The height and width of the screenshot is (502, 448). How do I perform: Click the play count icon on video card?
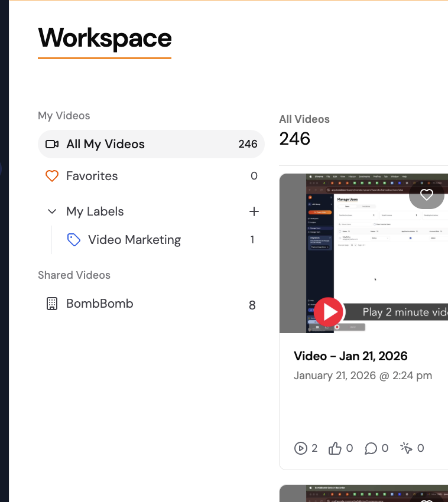coord(301,448)
